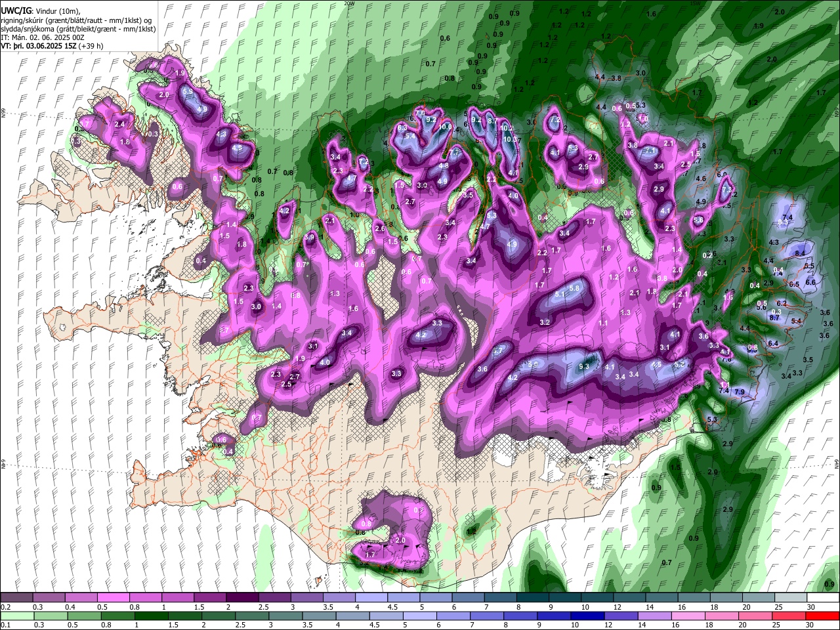Pick the dark blue swatch labeled 10 in lower scale
Viewport: 840px width, 630px height.
tap(587, 616)
